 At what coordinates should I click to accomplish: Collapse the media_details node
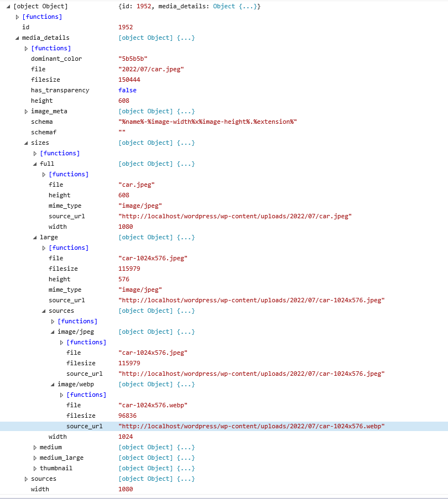pyautogui.click(x=17, y=38)
